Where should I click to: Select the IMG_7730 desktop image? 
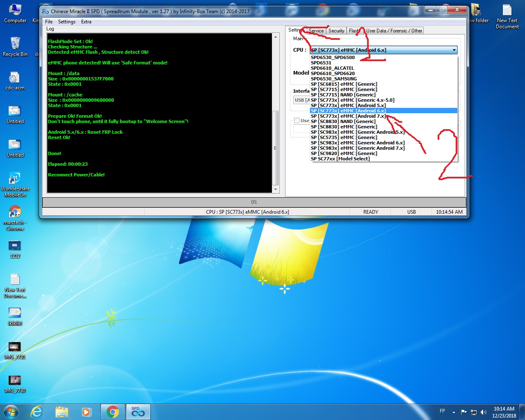[x=15, y=384]
